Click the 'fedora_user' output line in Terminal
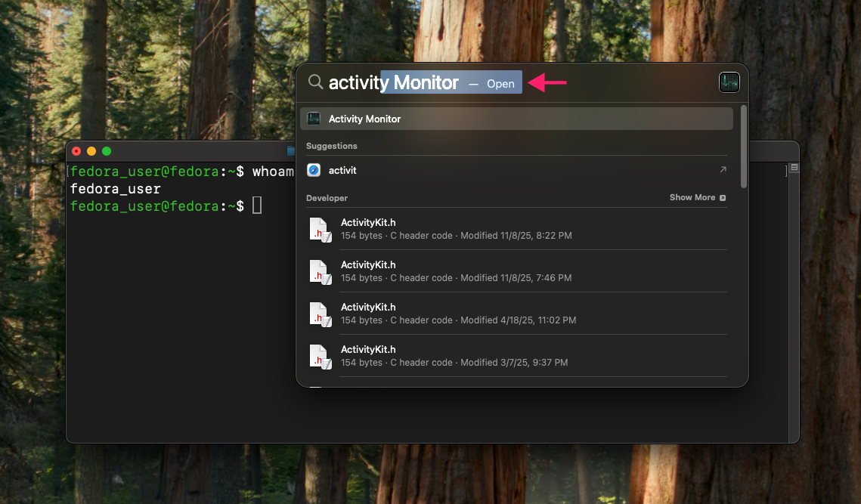 (x=116, y=189)
